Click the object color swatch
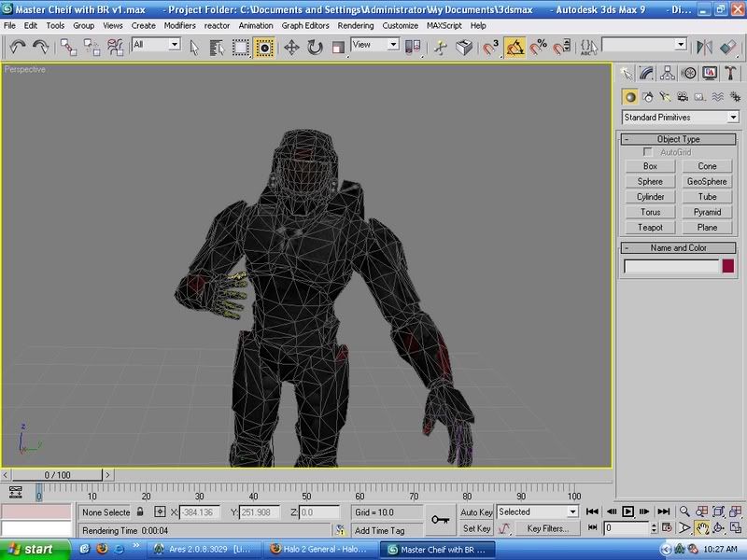The width and height of the screenshot is (747, 560). (x=728, y=266)
